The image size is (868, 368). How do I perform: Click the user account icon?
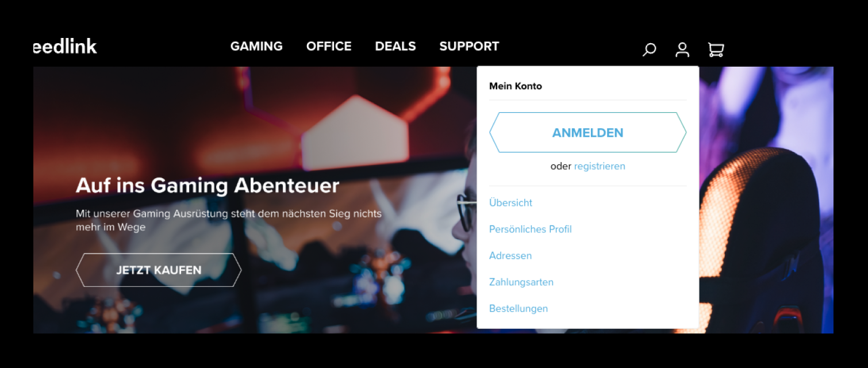click(x=682, y=50)
